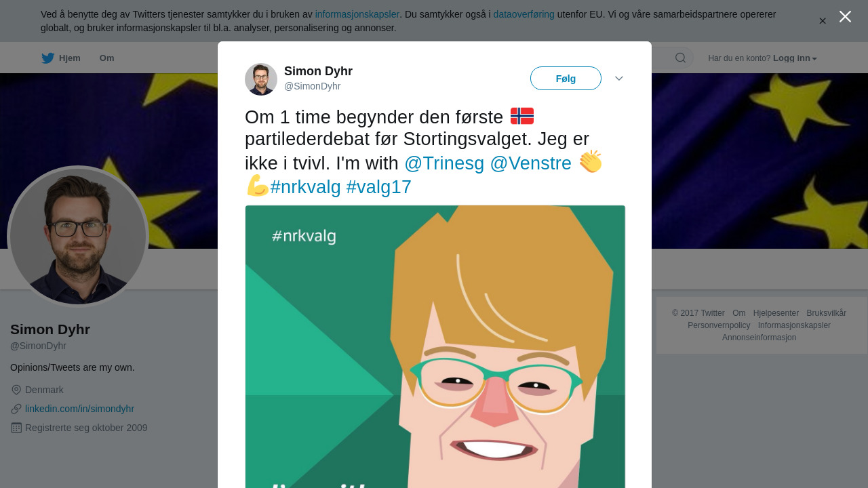
Task: Click the search magnifier icon
Action: click(680, 58)
